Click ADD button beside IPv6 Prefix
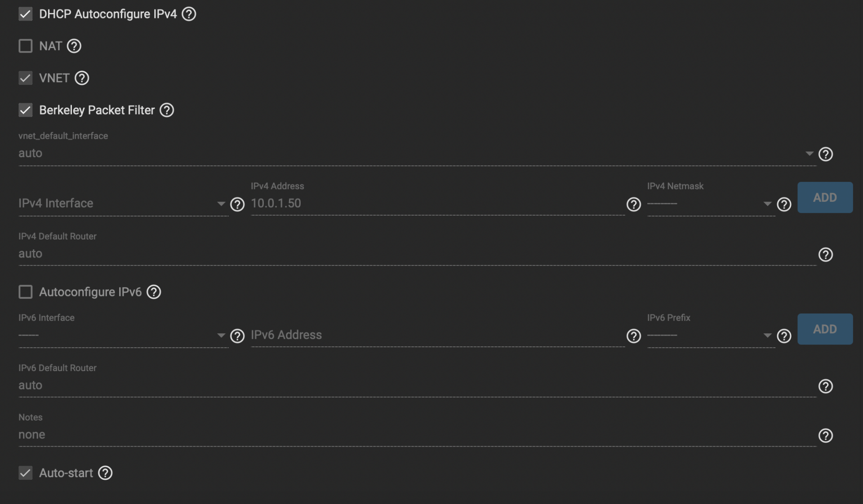Viewport: 863px width, 504px height. tap(825, 329)
